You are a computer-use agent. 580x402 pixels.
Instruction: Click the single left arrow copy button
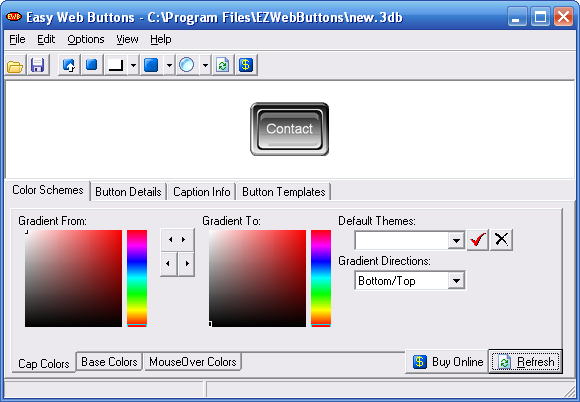click(x=169, y=264)
